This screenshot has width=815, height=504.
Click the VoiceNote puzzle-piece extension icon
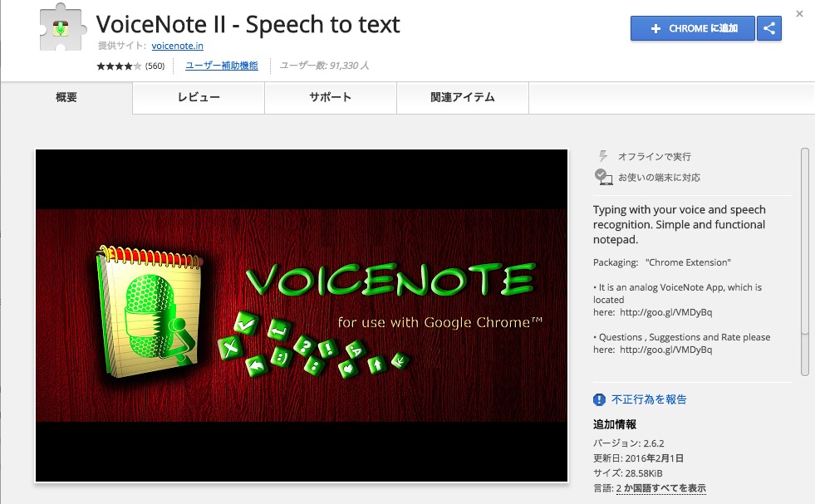click(x=61, y=27)
